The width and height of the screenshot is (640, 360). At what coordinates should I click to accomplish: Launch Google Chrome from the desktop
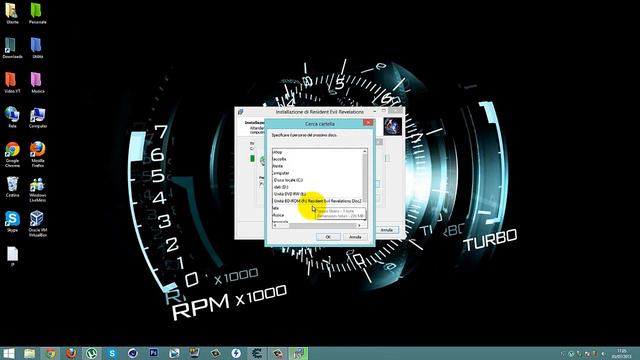point(12,154)
